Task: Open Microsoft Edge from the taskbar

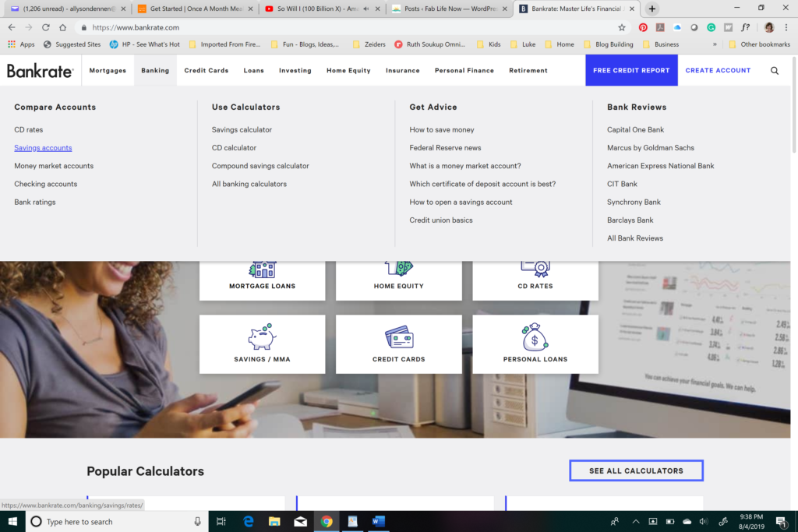Action: coord(249,521)
